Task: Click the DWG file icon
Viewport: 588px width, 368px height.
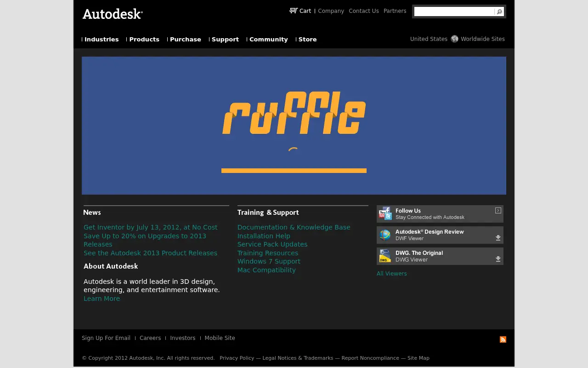Action: pyautogui.click(x=385, y=256)
